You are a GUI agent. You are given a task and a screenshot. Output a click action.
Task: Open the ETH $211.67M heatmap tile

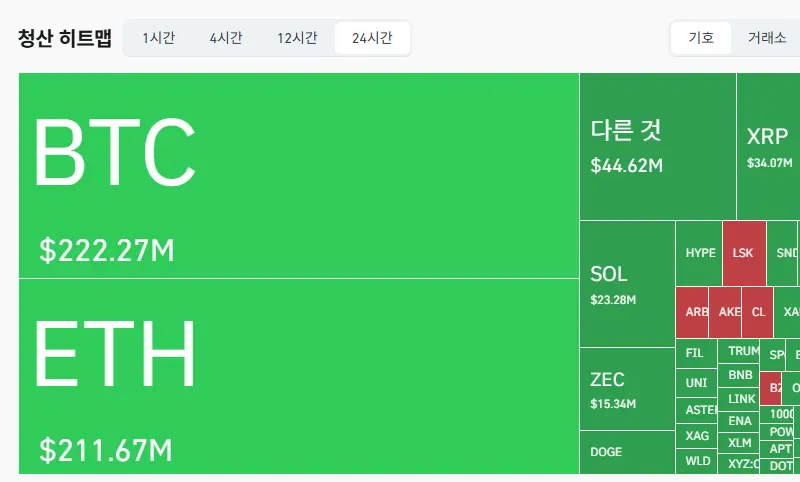pos(299,376)
